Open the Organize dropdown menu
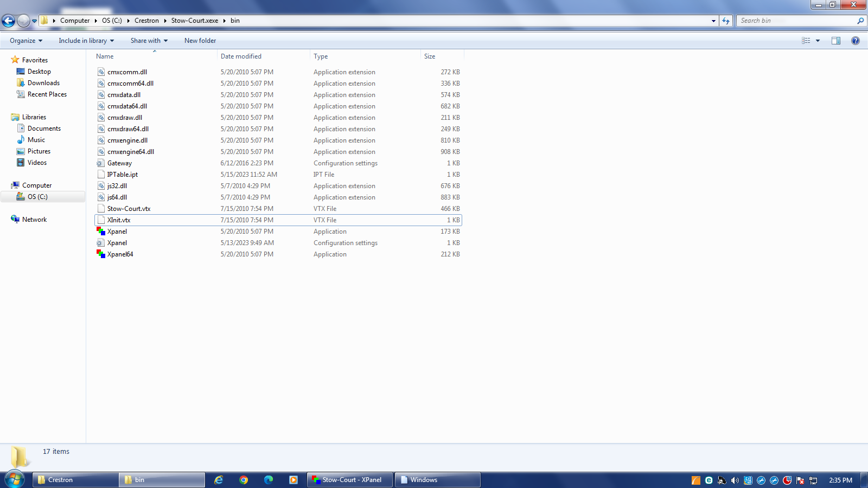This screenshot has height=488, width=868. click(25, 41)
